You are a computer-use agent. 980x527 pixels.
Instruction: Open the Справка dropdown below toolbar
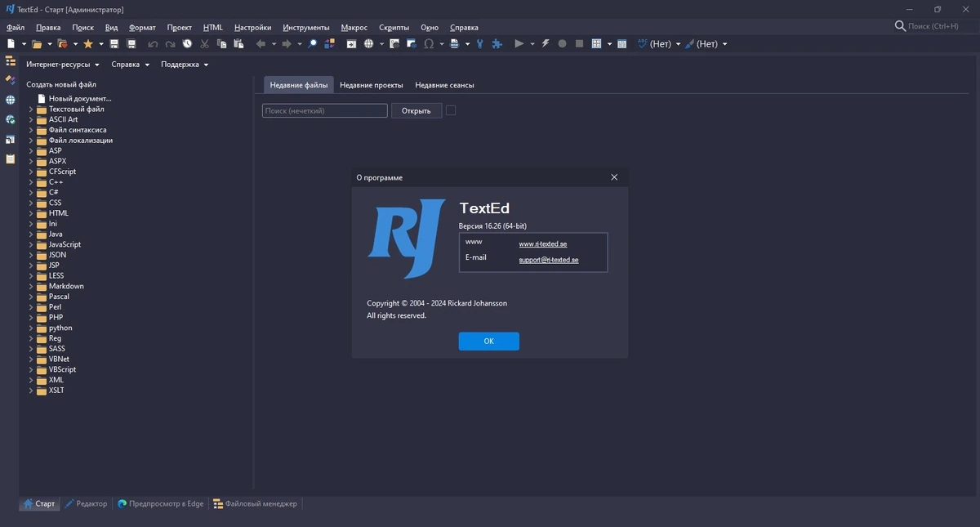pos(131,65)
